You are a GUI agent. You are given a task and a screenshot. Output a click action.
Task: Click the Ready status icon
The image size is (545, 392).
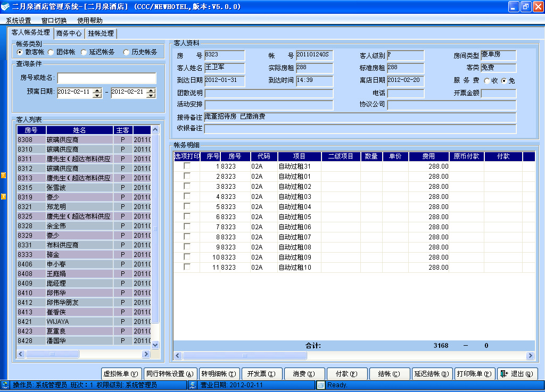(x=321, y=385)
